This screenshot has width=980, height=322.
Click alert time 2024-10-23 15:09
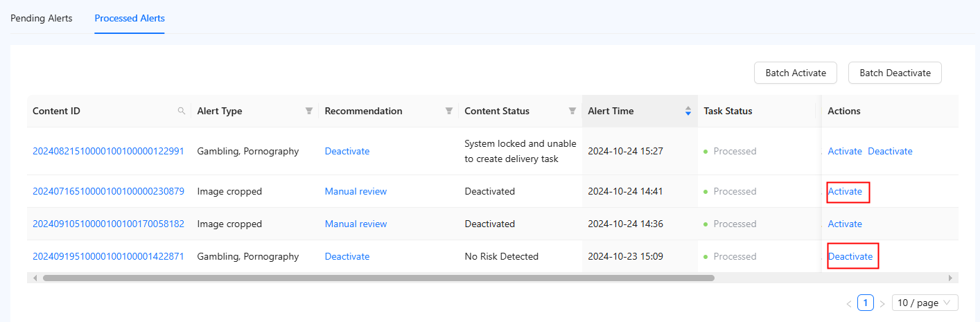tap(625, 256)
